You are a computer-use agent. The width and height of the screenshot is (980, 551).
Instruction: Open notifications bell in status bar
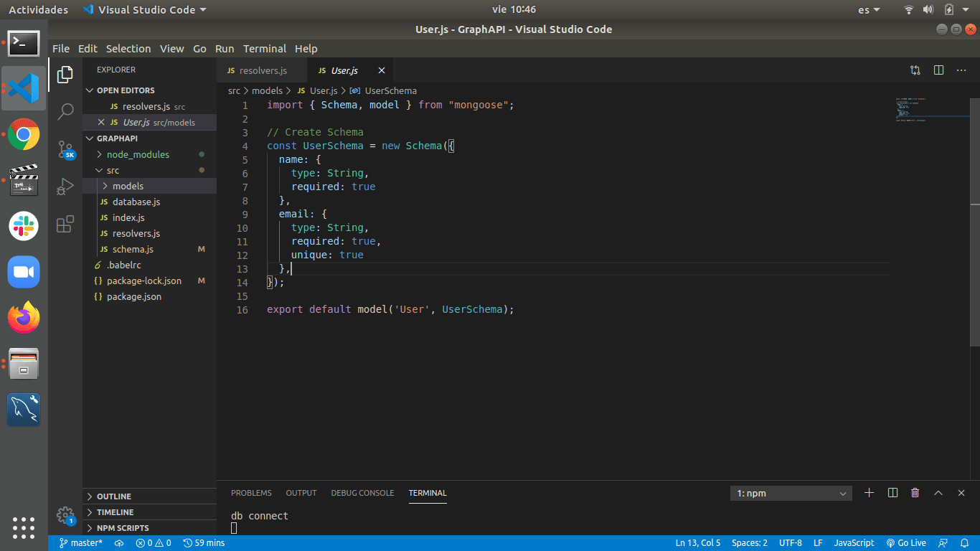click(965, 543)
